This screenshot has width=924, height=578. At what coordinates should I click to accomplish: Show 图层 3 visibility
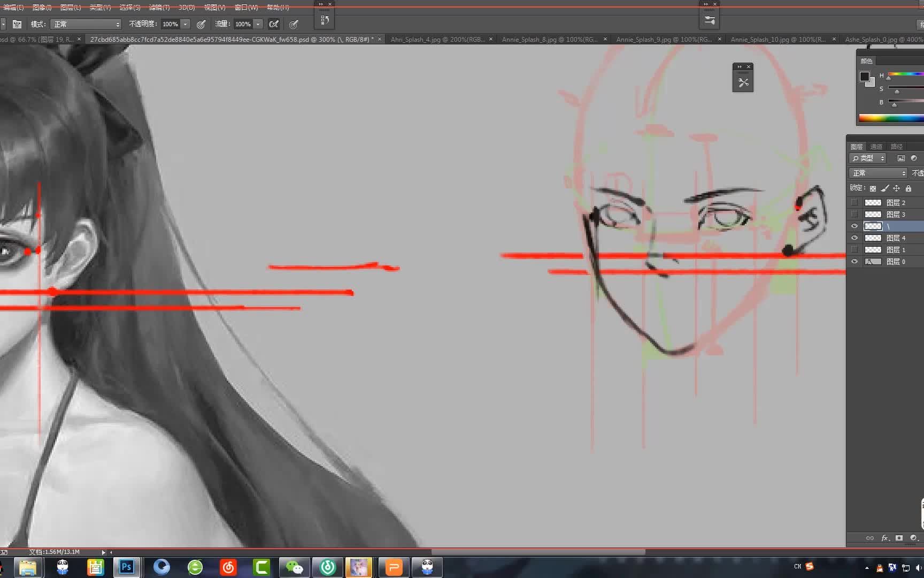tap(854, 214)
